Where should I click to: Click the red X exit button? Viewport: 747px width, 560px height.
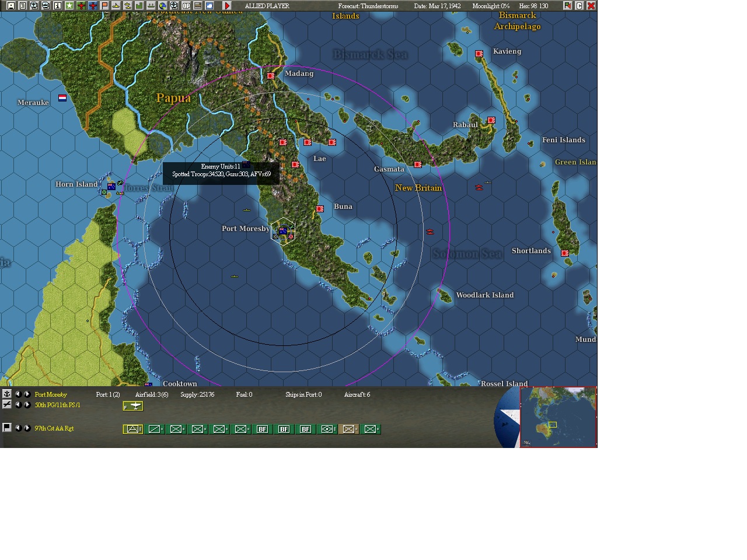click(x=591, y=6)
